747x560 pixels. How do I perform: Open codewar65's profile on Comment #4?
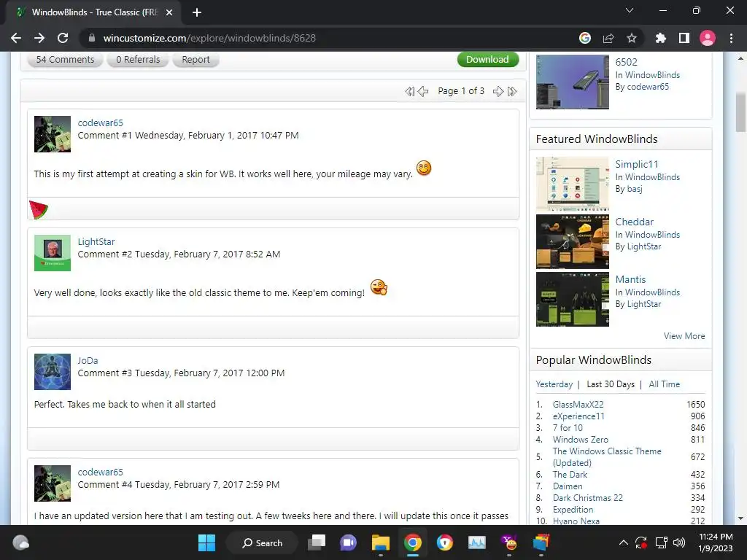point(101,472)
